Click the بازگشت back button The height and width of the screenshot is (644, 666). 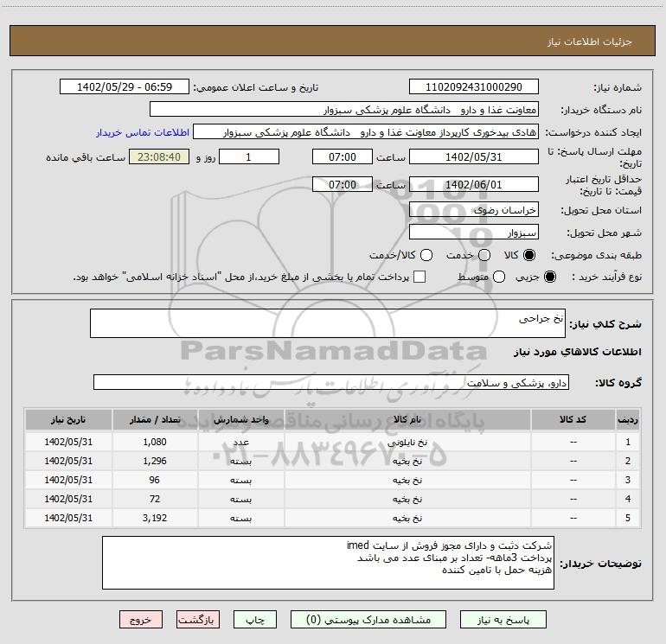198,620
